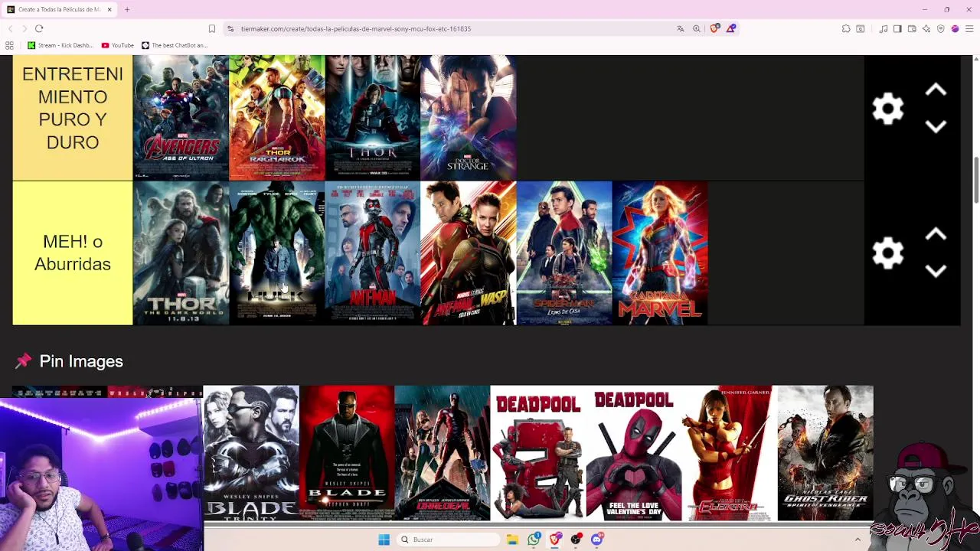Pick the Ghost Rider Spirit of Vengeance poster
Screen dimensions: 980x551
pos(825,453)
